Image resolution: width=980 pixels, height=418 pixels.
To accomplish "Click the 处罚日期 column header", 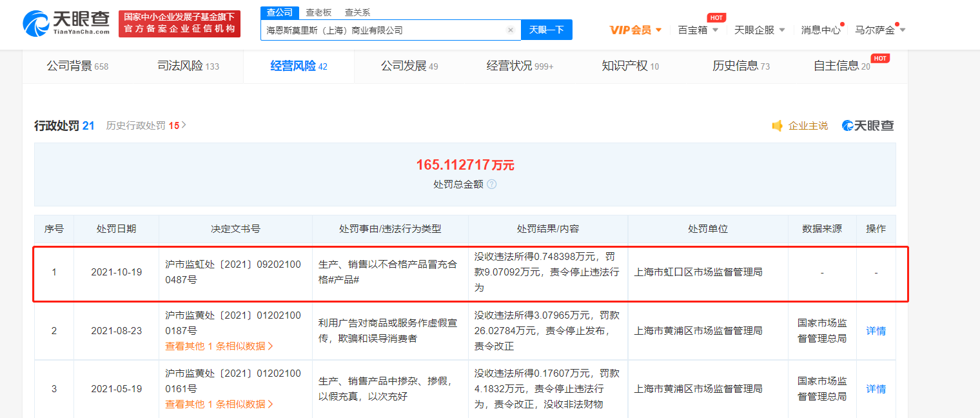I will (x=116, y=229).
